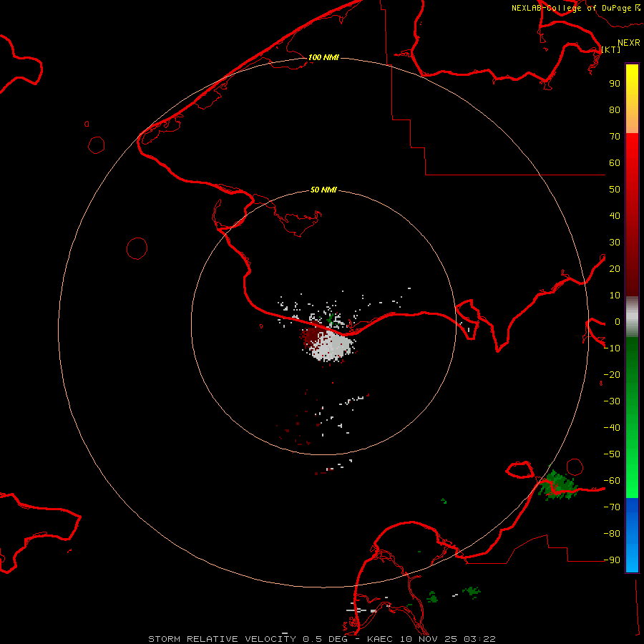Click the "100 NMI" range ring label
The image size is (644, 644).
(323, 57)
